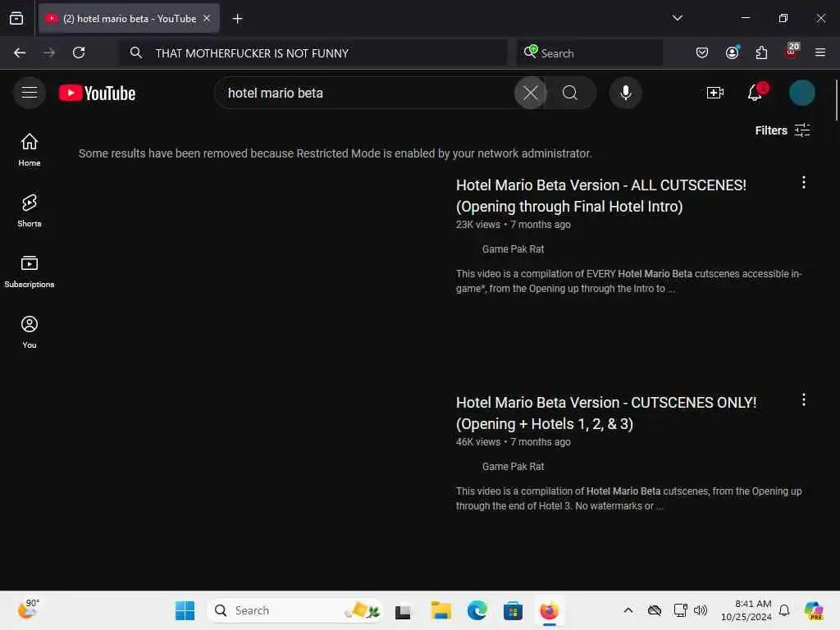Open File Explorer from taskbar
Screen dimensions: 840x630
tap(441, 610)
